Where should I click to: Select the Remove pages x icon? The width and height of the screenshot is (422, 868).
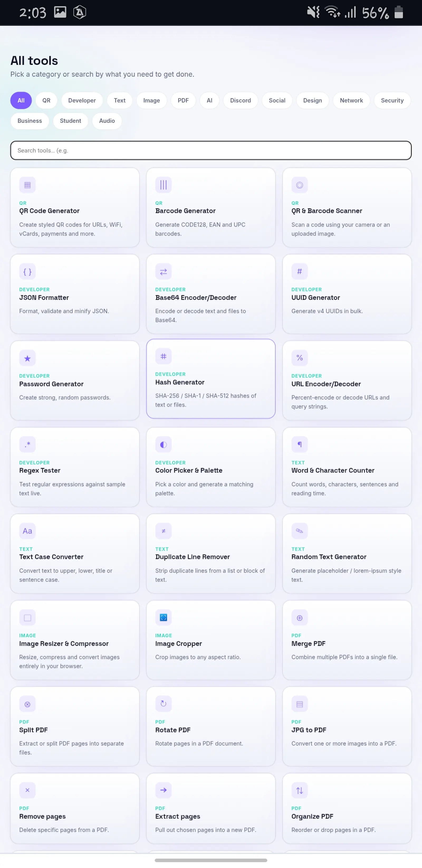tap(27, 790)
